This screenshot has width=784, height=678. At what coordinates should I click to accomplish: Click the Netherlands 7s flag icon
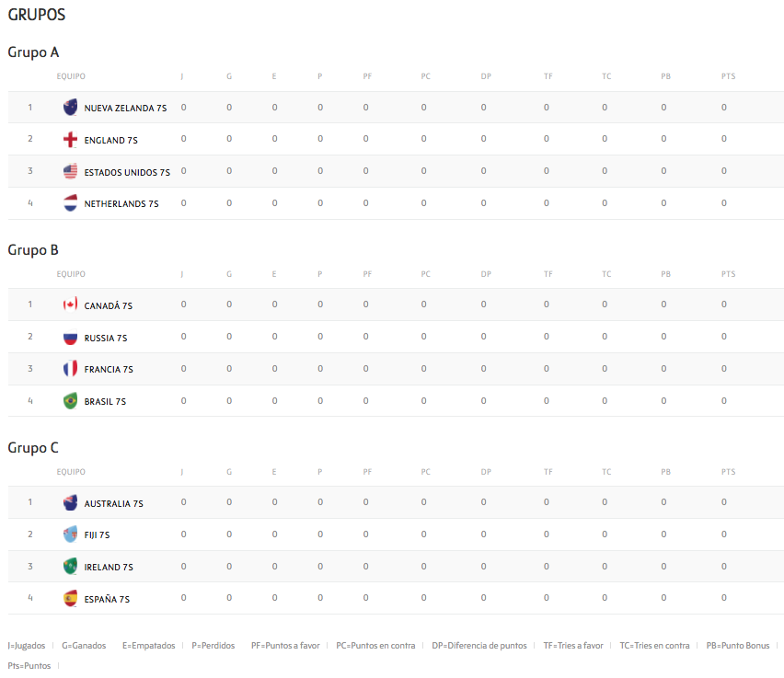(70, 203)
